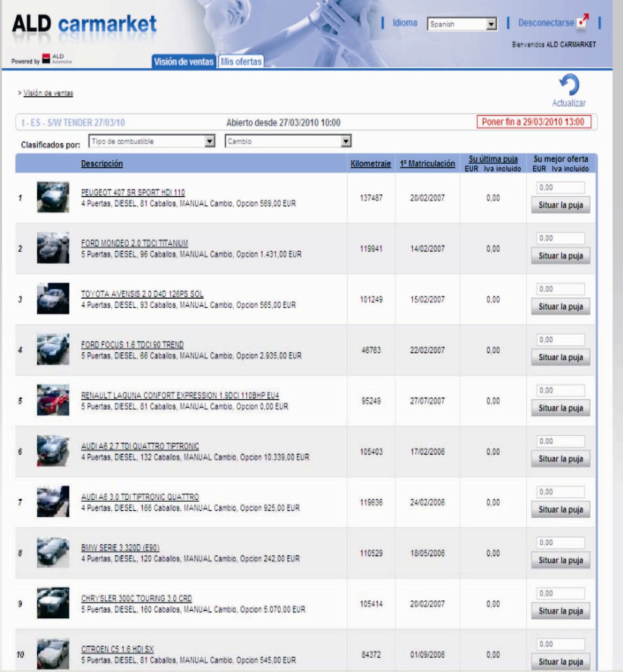623x672 pixels.
Task: Click Situar la puja for Ford Mondeo
Action: click(x=560, y=256)
